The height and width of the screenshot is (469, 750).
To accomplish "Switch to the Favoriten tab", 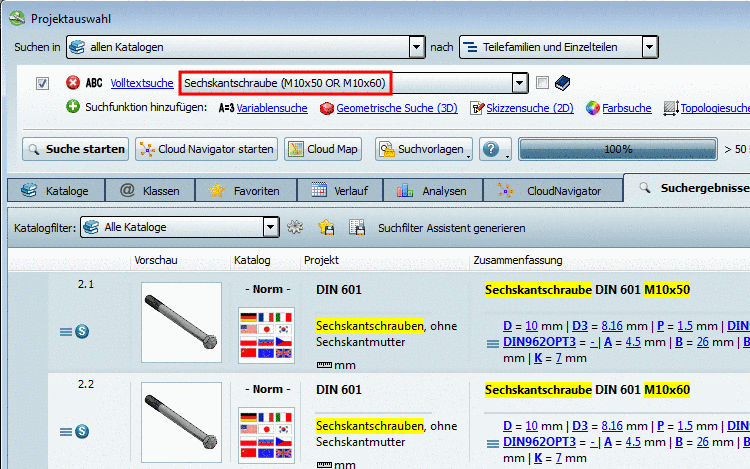I will 246,191.
